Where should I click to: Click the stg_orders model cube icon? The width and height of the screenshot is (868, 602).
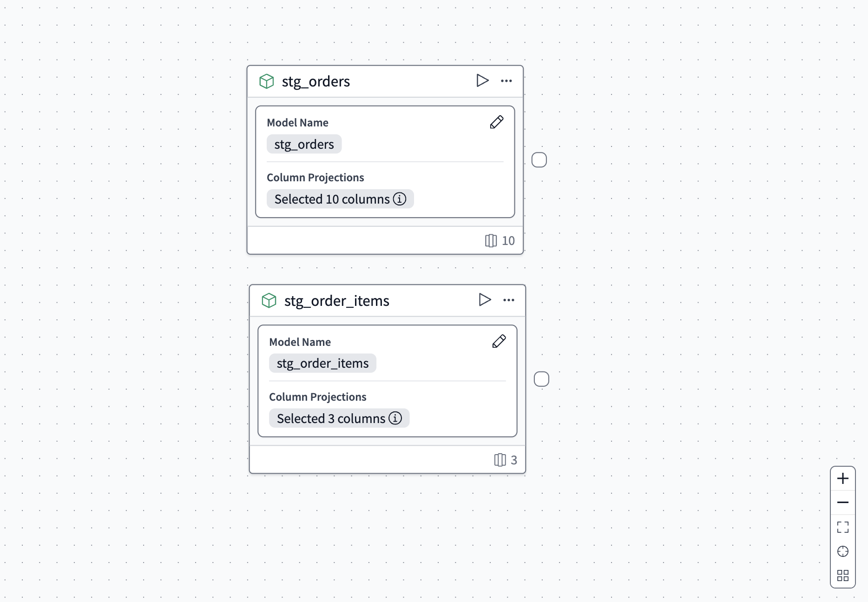tap(267, 81)
